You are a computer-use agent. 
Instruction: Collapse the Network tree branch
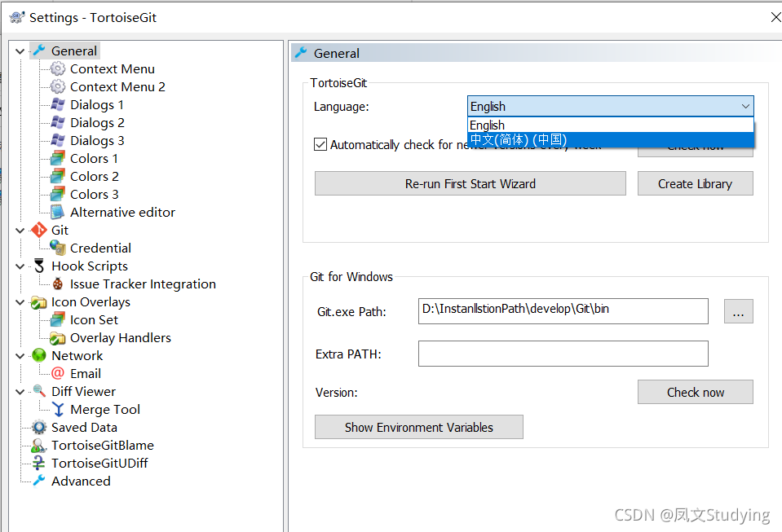[x=20, y=355]
